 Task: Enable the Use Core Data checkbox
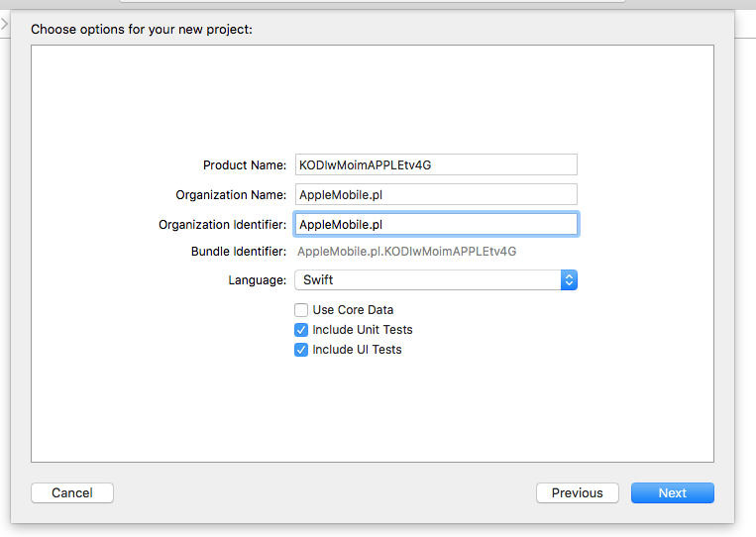pyautogui.click(x=301, y=310)
